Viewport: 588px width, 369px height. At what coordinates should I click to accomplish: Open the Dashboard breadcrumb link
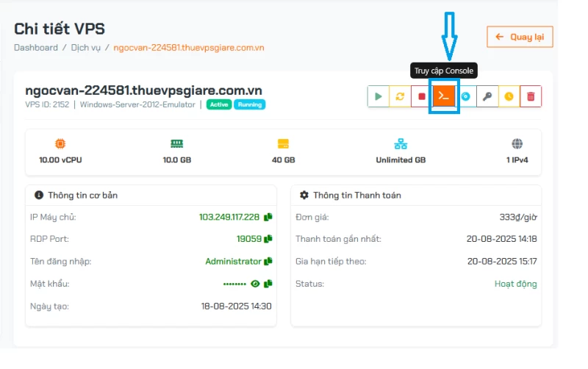pyautogui.click(x=36, y=48)
